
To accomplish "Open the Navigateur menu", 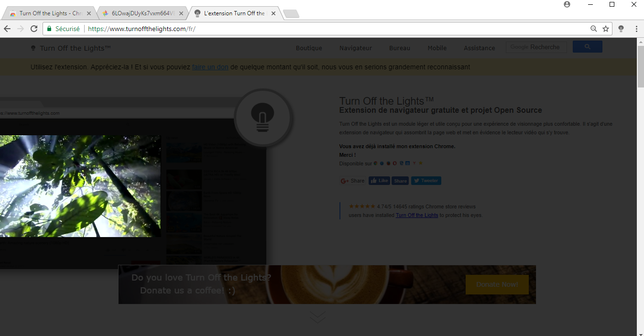I will 355,48.
